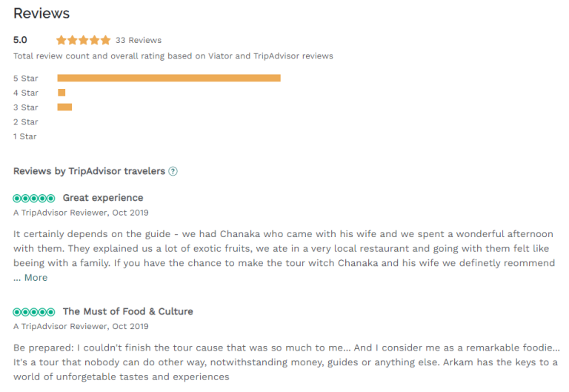Filter reviews by 2 Star label
This screenshot has height=392, width=569.
(25, 122)
